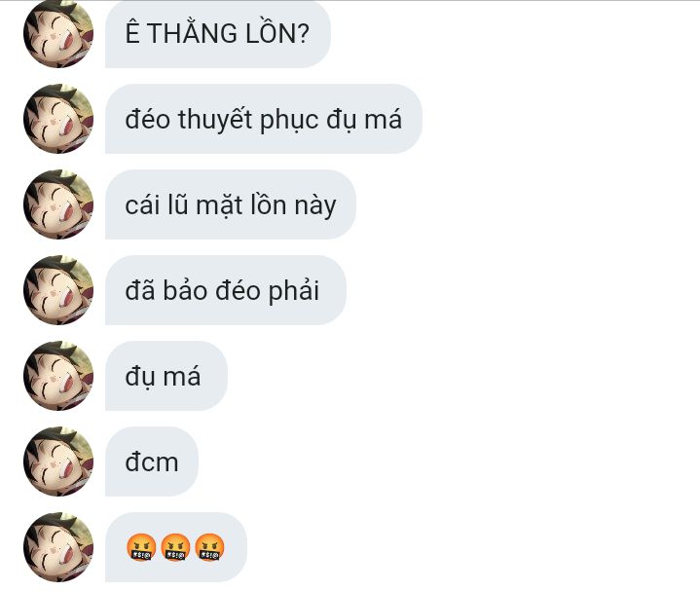Click the word 'thuyết' in the second message
Viewport: 700px width, 591px height.
pyautogui.click(x=215, y=120)
